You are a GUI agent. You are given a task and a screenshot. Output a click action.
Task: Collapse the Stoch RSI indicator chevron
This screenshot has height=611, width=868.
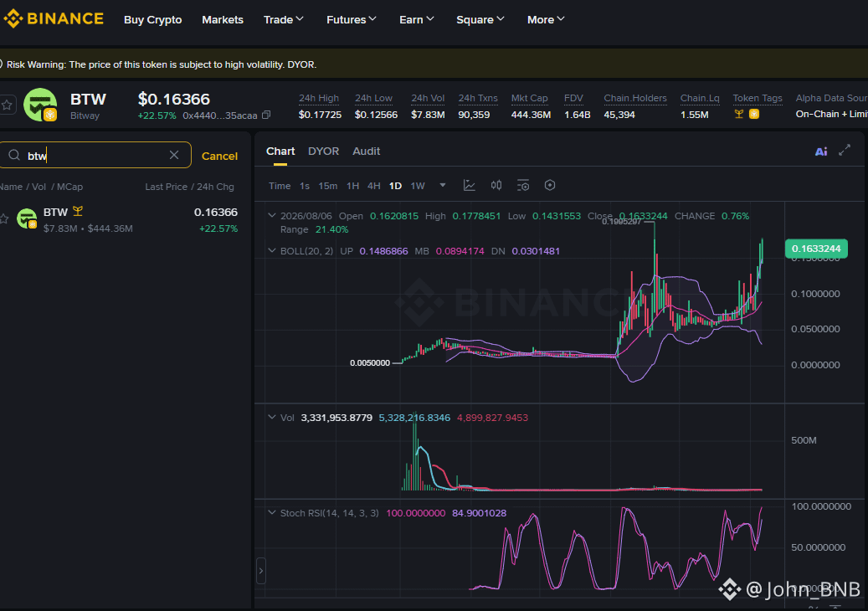pyautogui.click(x=271, y=512)
